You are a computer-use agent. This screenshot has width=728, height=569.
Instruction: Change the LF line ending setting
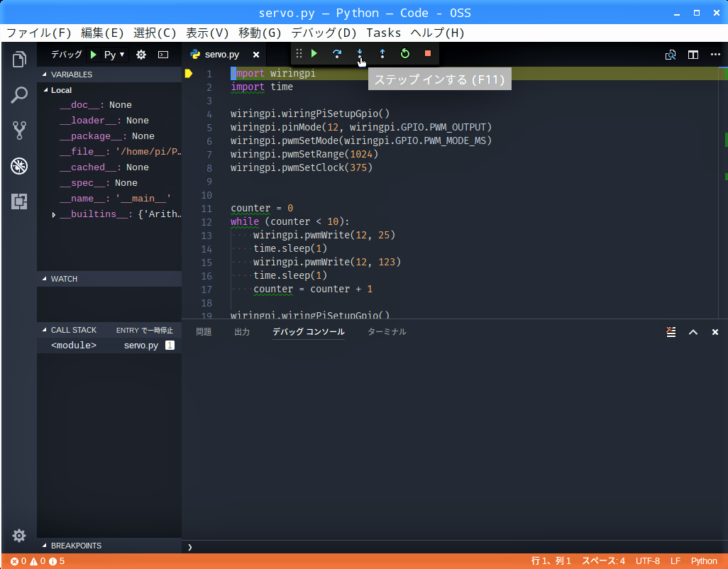click(675, 561)
